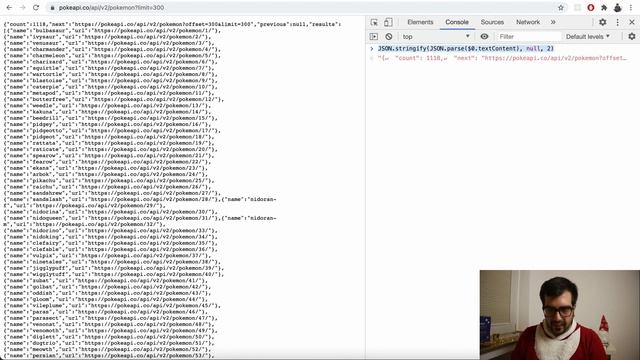Open DevTools customize three-dot menu
This screenshot has width=640, height=360.
(618, 22)
